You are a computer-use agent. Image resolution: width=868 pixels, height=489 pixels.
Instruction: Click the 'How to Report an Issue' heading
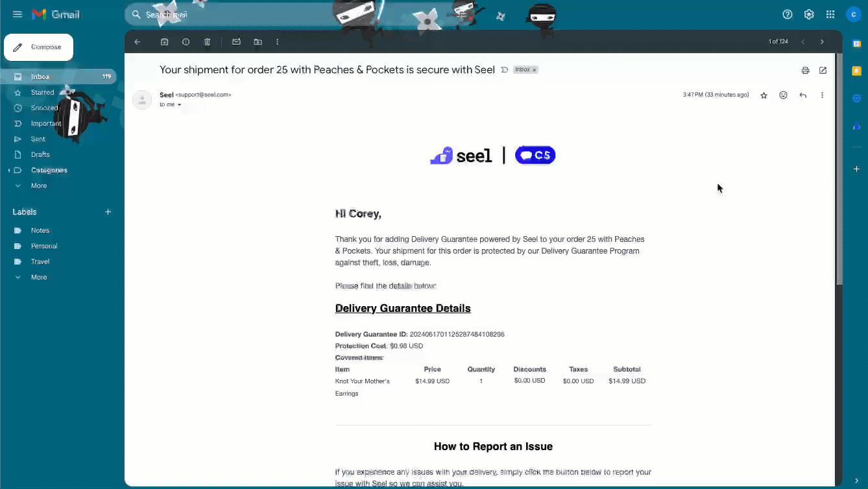pos(493,446)
